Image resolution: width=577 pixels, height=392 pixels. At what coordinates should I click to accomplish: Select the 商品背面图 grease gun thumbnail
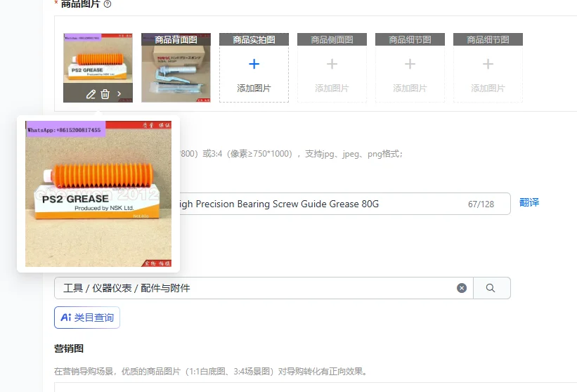coord(176,67)
